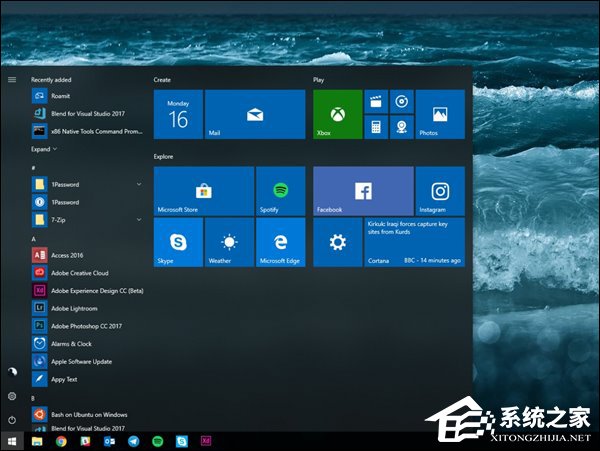Launch Appy Text
Screen dimensions: 600x451
(x=87, y=379)
